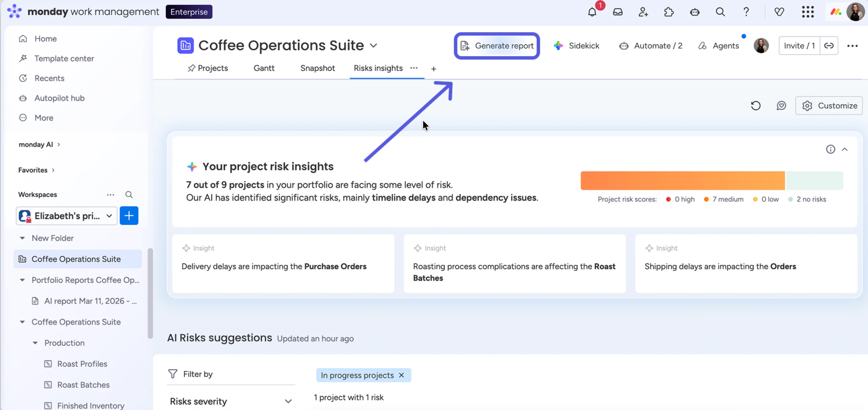Open the Elizabeth's workspace selector dropdown
The image size is (868, 410).
[66, 216]
